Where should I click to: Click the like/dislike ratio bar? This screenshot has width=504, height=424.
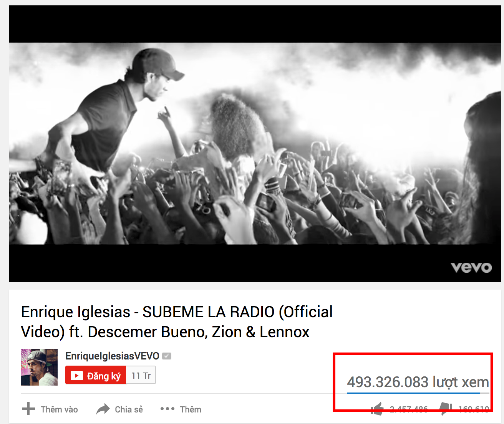[x=418, y=393]
